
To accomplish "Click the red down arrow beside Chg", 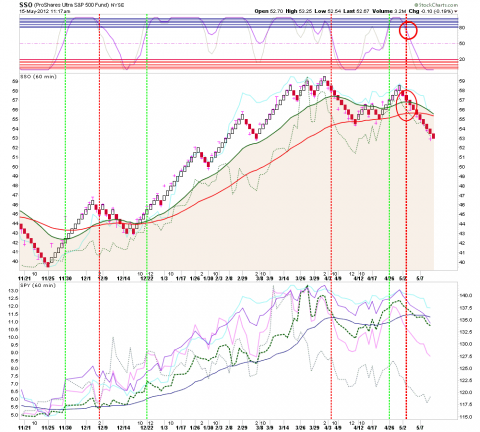I will pyautogui.click(x=456, y=11).
